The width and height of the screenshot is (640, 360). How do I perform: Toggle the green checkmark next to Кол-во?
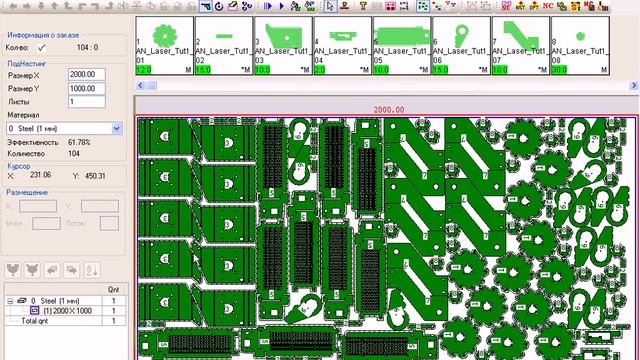pos(41,48)
